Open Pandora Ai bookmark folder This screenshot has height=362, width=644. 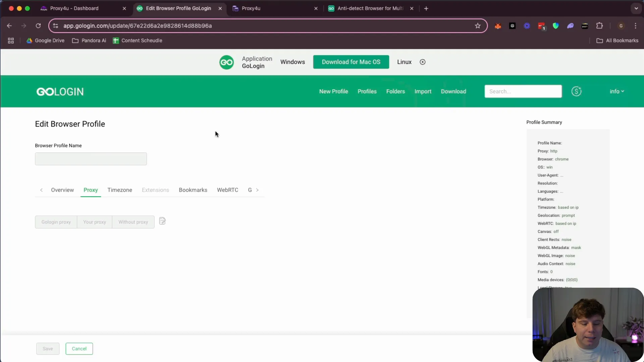pos(89,41)
